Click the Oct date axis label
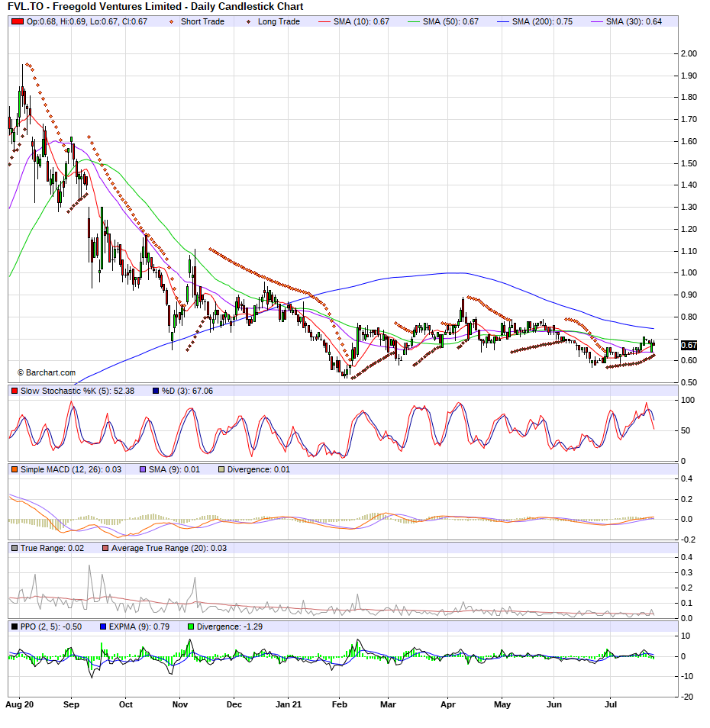Image resolution: width=710 pixels, height=728 pixels. point(126,704)
